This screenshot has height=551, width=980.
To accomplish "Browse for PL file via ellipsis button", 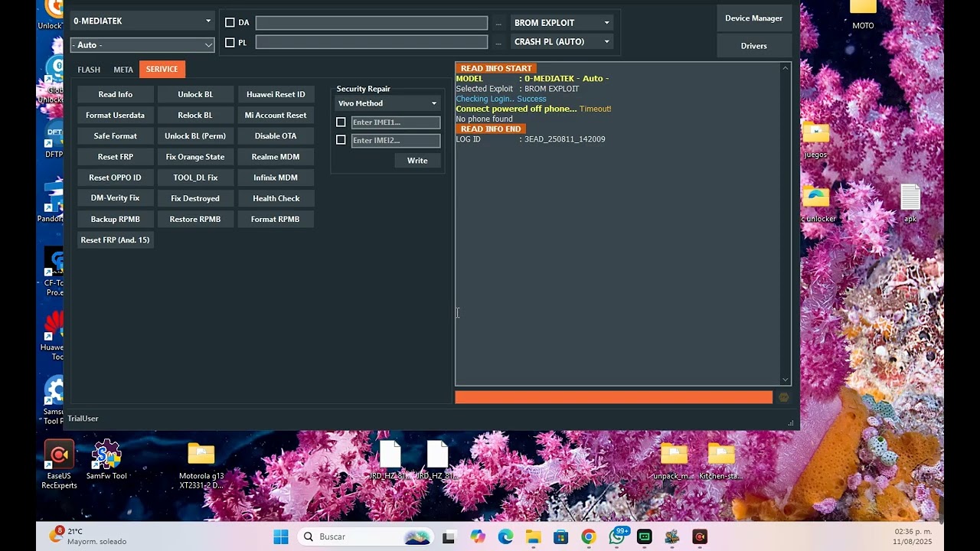I will click(498, 43).
